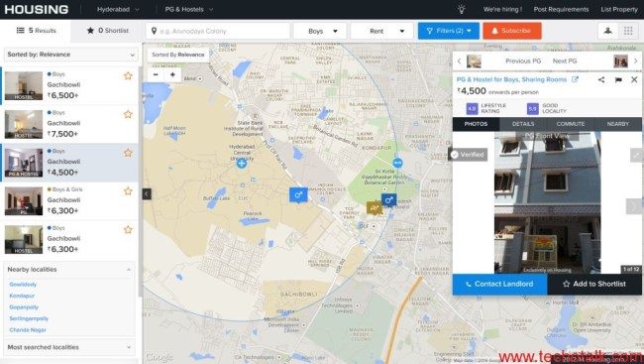Viewport: 644px width, 364px height.
Task: Collapse the results sidebar with the arrow handle
Action: click(x=147, y=193)
